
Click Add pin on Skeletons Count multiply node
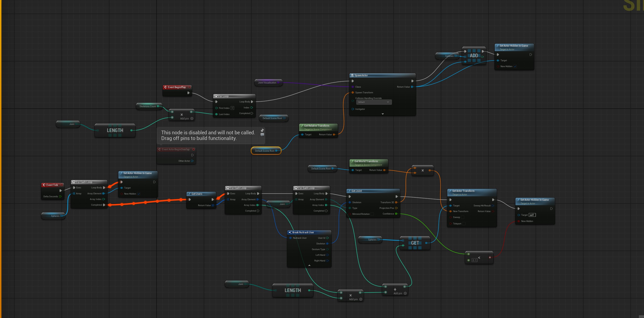click(192, 119)
